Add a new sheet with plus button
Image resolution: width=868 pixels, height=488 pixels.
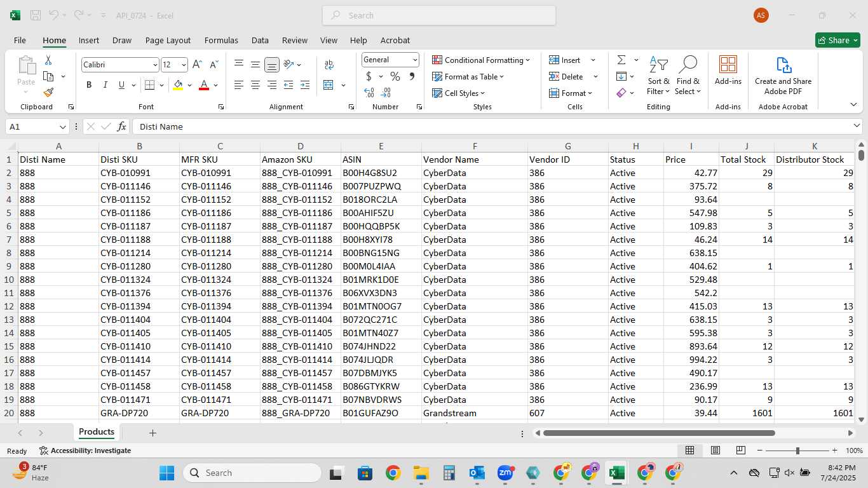click(153, 433)
